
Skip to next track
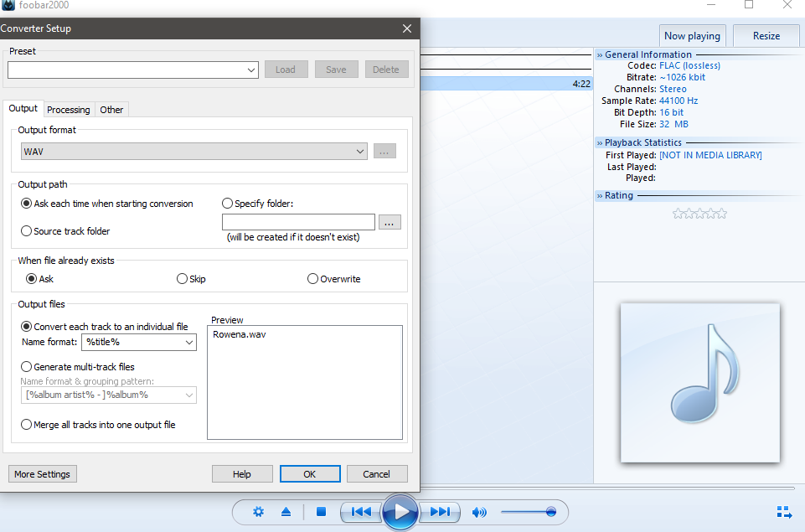[440, 512]
